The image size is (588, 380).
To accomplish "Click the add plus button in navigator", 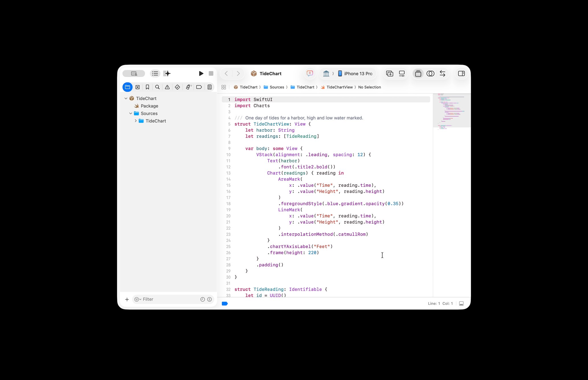I will pyautogui.click(x=127, y=299).
